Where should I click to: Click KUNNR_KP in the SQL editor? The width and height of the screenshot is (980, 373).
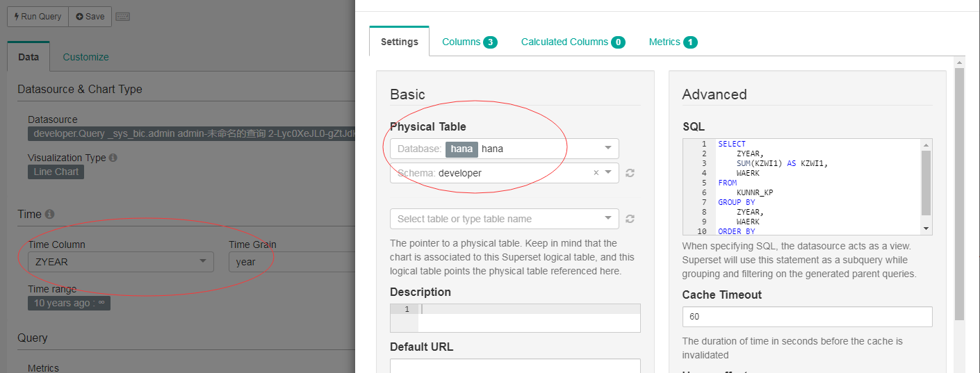pos(755,192)
